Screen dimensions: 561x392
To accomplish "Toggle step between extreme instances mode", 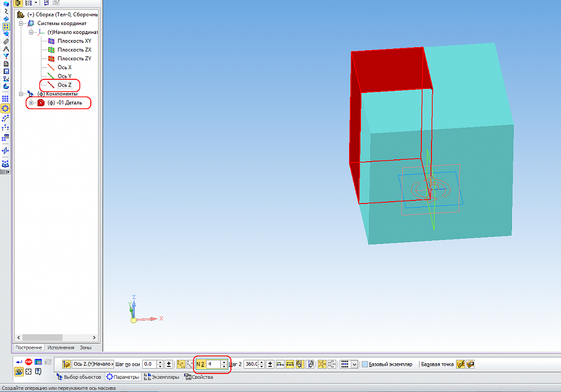I will coord(290,364).
